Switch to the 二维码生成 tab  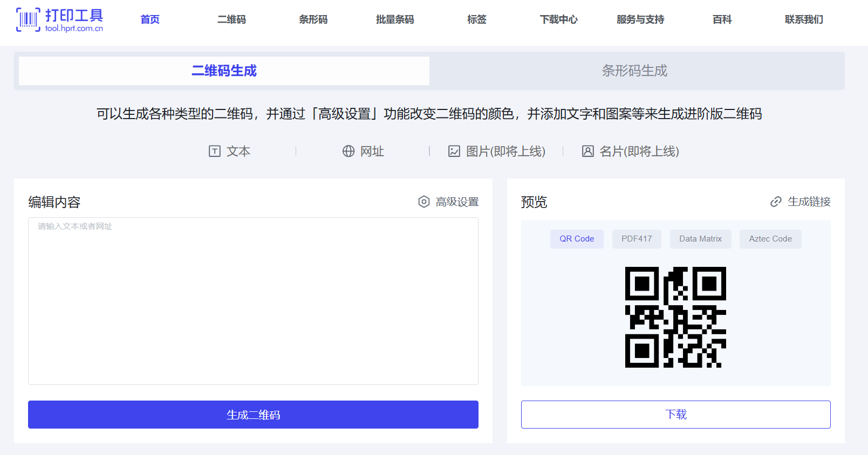tap(224, 71)
